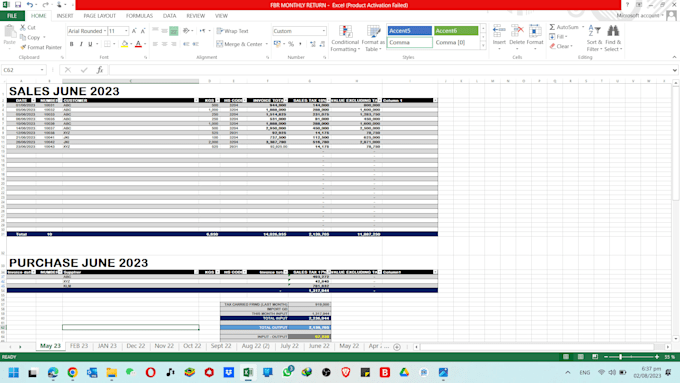The image size is (680, 383).
Task: Click the Save icon in Quick Access Toolbar
Action: [18, 5]
